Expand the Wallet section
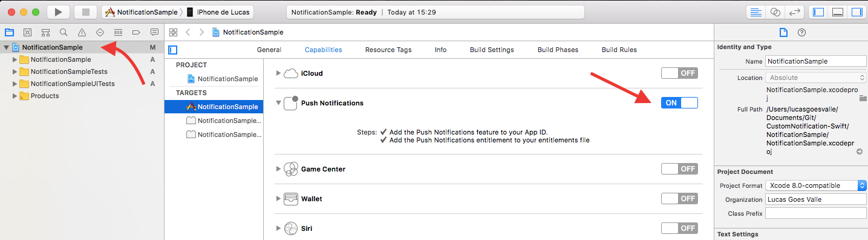This screenshot has width=868, height=240. pyautogui.click(x=279, y=199)
